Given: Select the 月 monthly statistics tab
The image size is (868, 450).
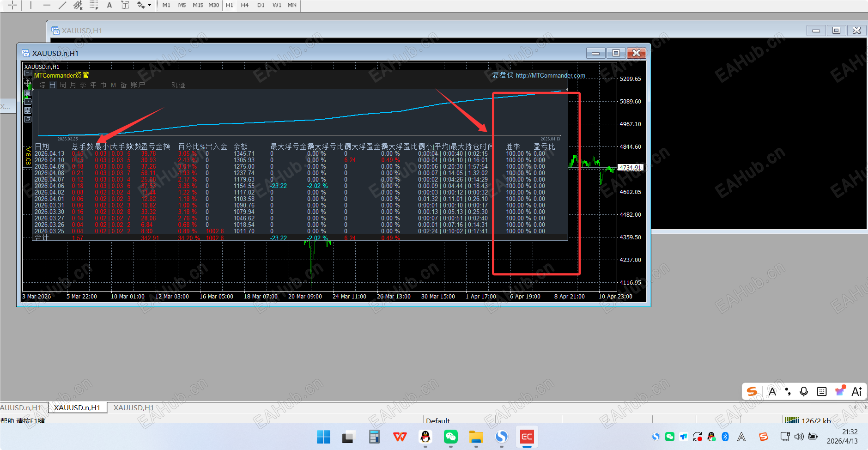Looking at the screenshot, I should click(73, 85).
